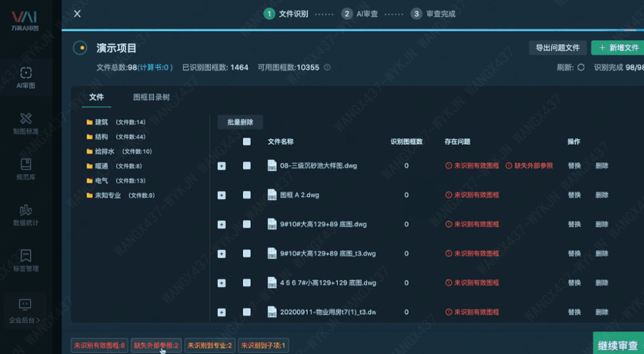
Task: Expand the 4 5 6 7#小高129+129 底图.dwg row
Action: tap(221, 283)
